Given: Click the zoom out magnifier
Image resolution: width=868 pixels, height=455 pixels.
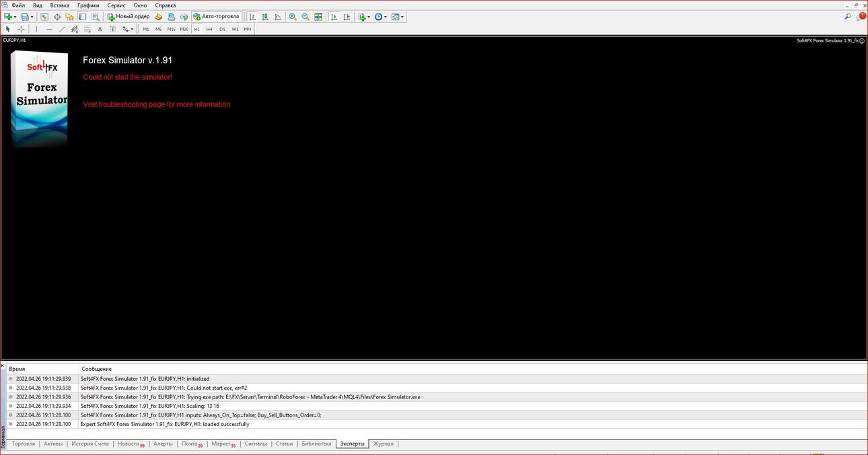Looking at the screenshot, I should click(x=305, y=17).
